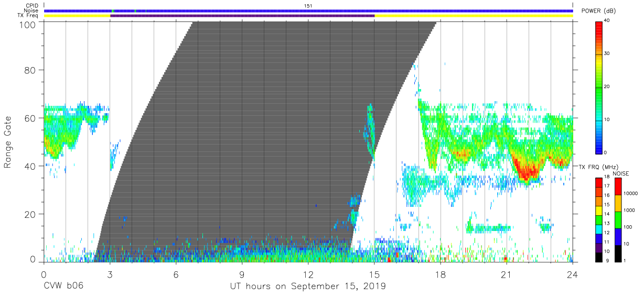The height and width of the screenshot is (297, 644).
Task: Click the 60 tick on Range Gate axis
Action: [x=30, y=118]
